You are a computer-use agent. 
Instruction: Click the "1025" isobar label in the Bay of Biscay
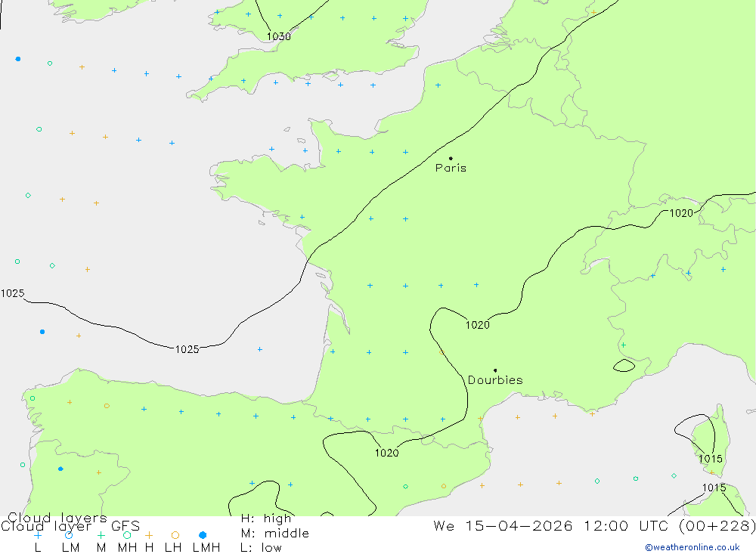point(187,350)
